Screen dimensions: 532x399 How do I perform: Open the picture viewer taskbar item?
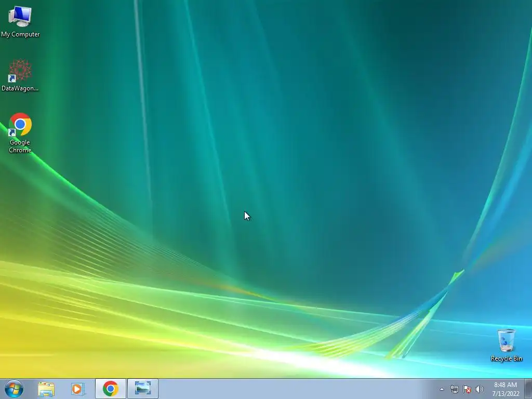point(143,389)
